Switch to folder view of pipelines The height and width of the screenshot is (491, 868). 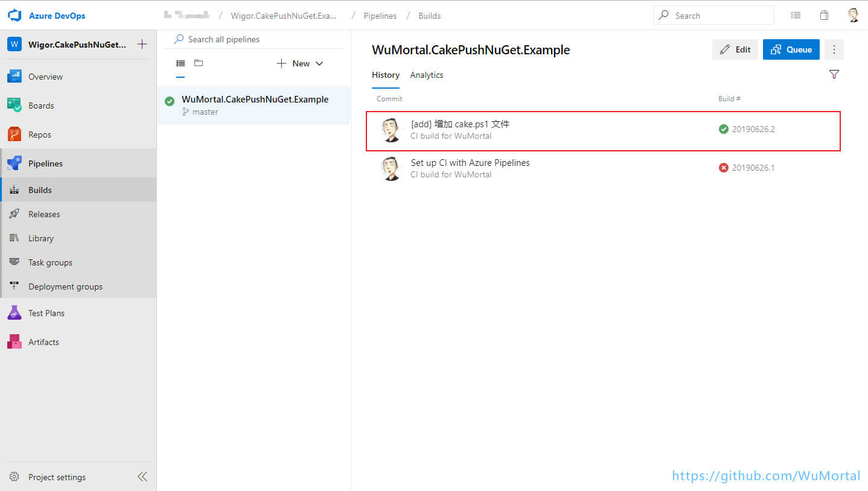tap(199, 63)
